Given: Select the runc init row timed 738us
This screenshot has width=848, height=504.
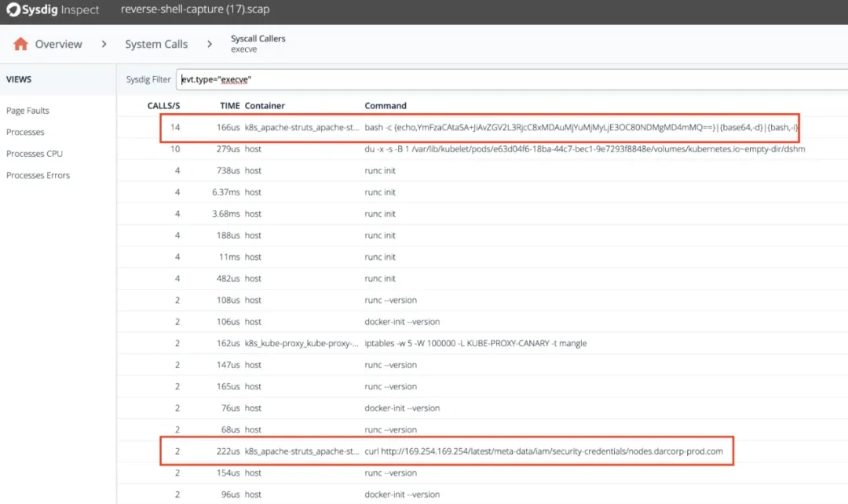Looking at the screenshot, I should pos(482,170).
